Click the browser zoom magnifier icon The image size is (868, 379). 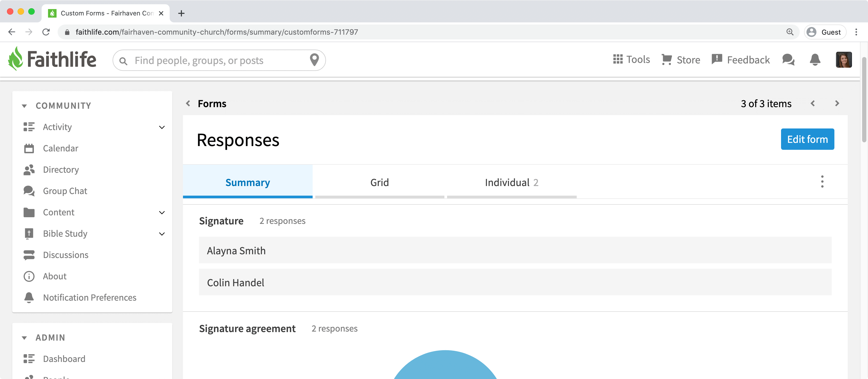(790, 32)
